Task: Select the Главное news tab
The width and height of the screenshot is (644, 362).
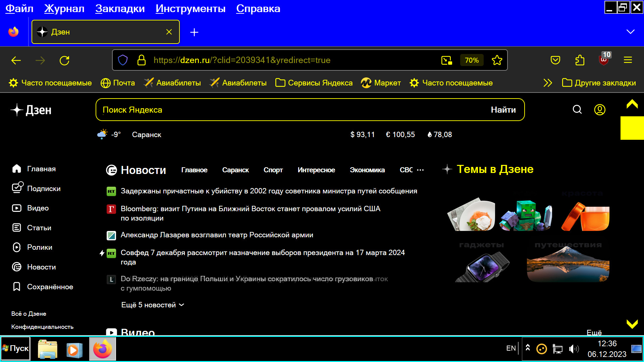Action: click(x=194, y=170)
